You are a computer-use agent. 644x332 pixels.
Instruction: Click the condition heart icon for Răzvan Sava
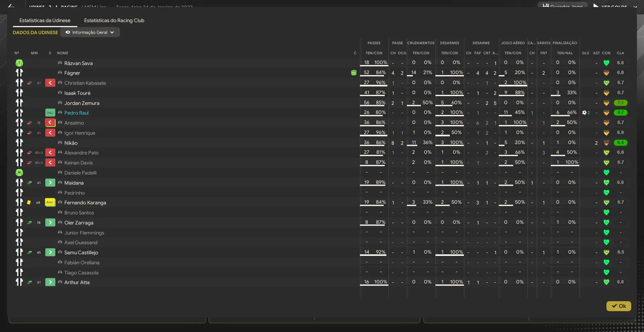click(606, 63)
